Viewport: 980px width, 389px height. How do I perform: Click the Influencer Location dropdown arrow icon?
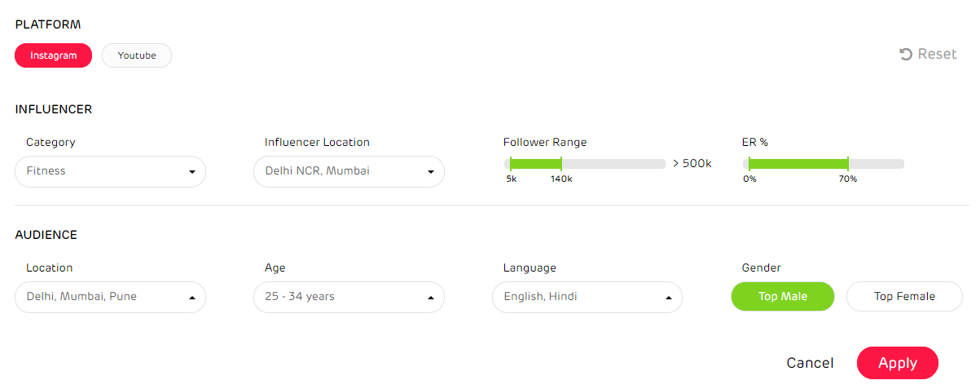pyautogui.click(x=431, y=172)
